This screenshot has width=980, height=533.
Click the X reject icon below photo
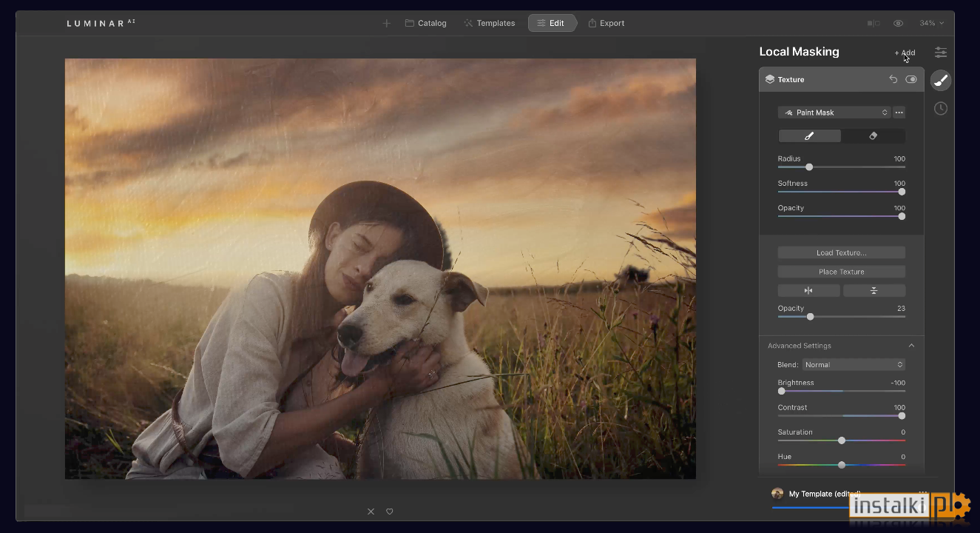pos(371,512)
